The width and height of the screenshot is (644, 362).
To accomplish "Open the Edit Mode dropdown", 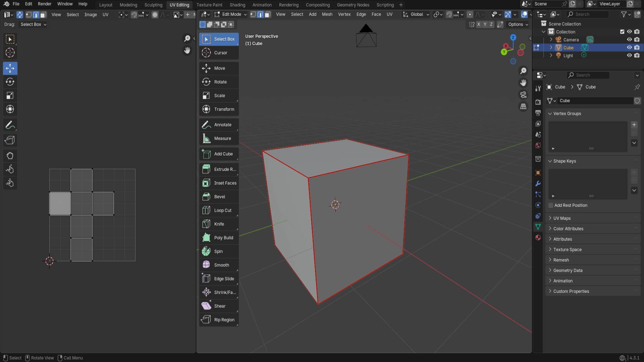I will pyautogui.click(x=231, y=14).
